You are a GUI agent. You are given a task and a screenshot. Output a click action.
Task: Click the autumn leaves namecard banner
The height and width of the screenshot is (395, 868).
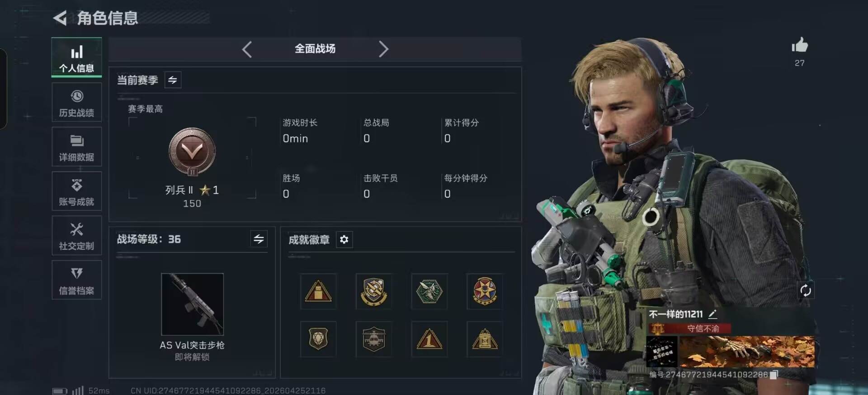(x=747, y=352)
